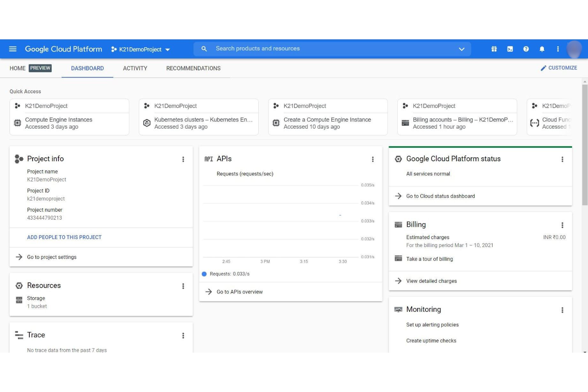Open the RECOMMENDATIONS tab
Image resolution: width=588 pixels, height=392 pixels.
[193, 68]
